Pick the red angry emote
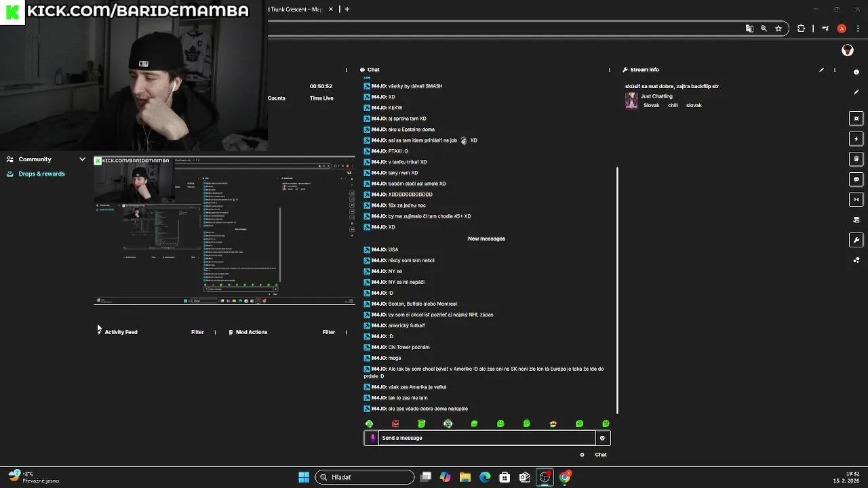Image resolution: width=868 pixels, height=488 pixels. click(395, 424)
